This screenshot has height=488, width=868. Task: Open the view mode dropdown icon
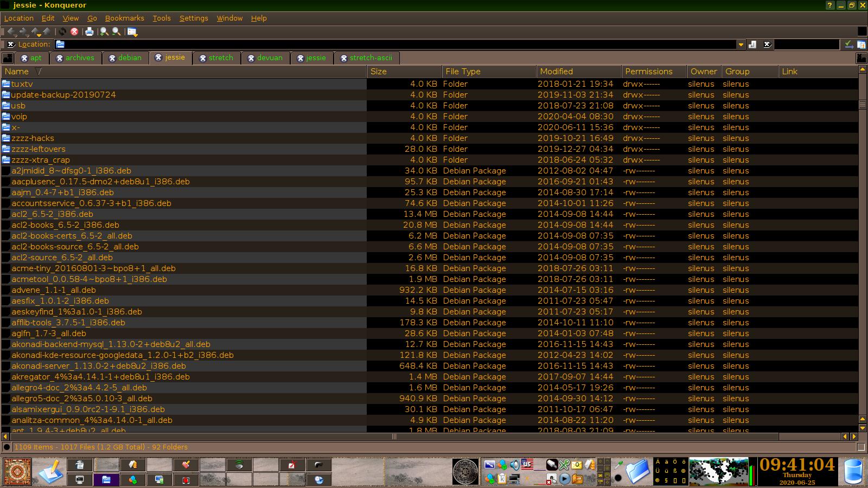[132, 32]
